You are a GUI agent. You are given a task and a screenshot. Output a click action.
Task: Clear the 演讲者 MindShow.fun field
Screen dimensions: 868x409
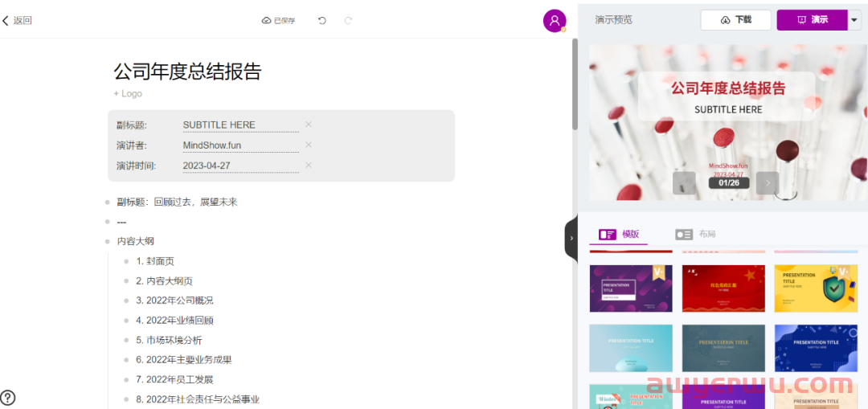tap(309, 145)
